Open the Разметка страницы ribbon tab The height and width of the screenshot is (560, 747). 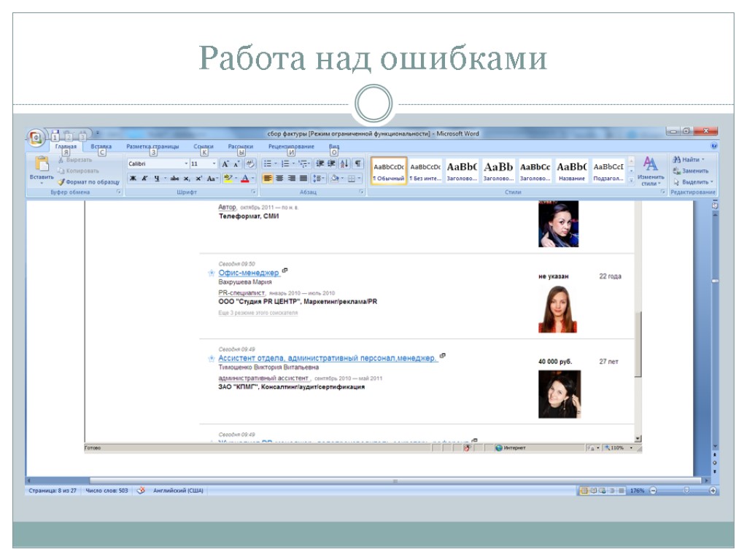coord(152,147)
